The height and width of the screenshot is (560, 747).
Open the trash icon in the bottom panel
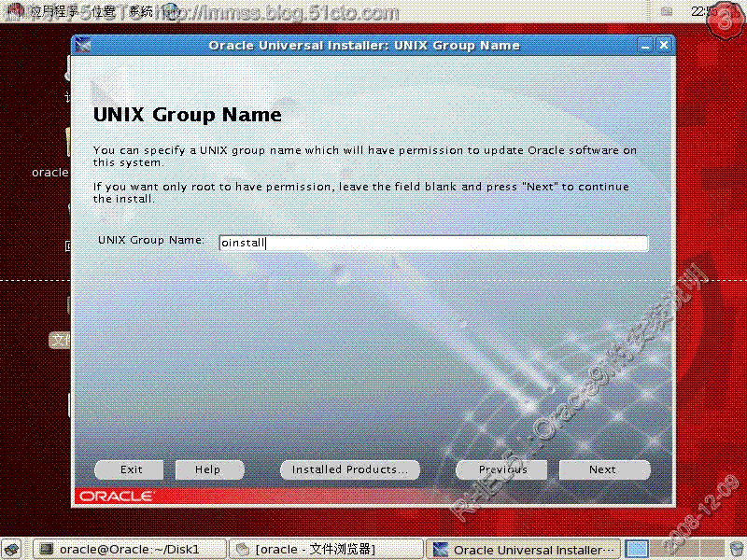coord(737,549)
